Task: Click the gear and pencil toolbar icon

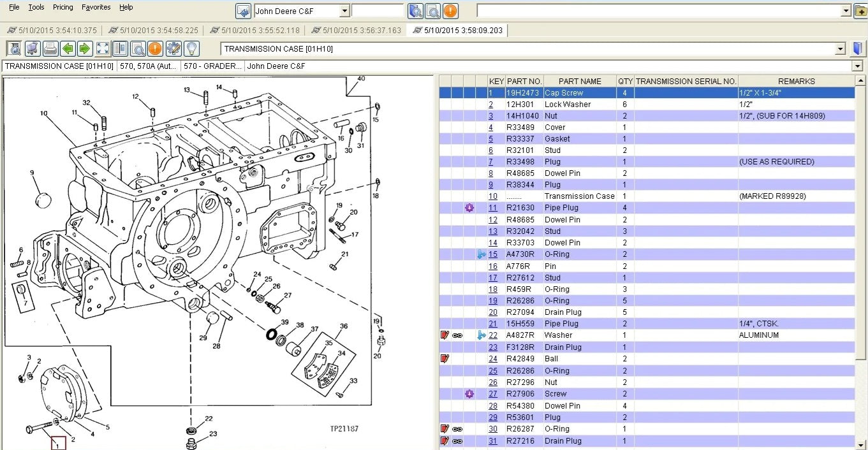Action: (173, 48)
